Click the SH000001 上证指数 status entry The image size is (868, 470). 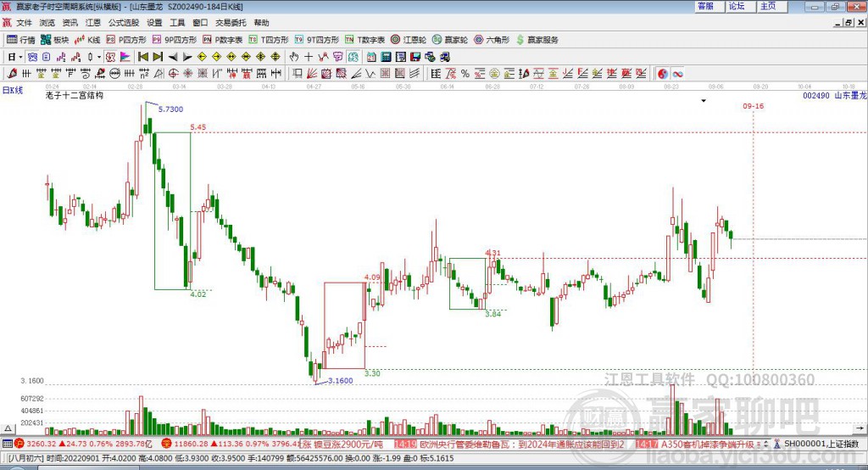pyautogui.click(x=821, y=444)
